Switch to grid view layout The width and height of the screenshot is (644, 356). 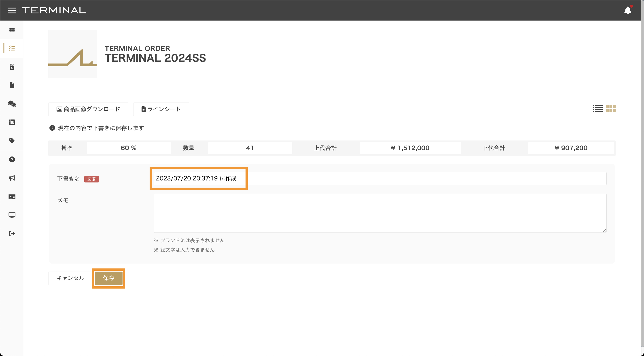point(610,109)
